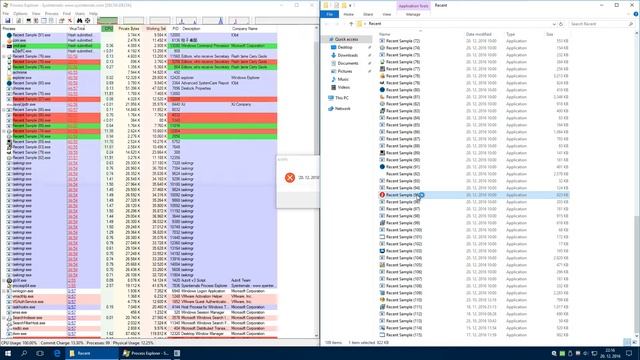Expand the ribbon using the top-right chevron

(x=629, y=14)
